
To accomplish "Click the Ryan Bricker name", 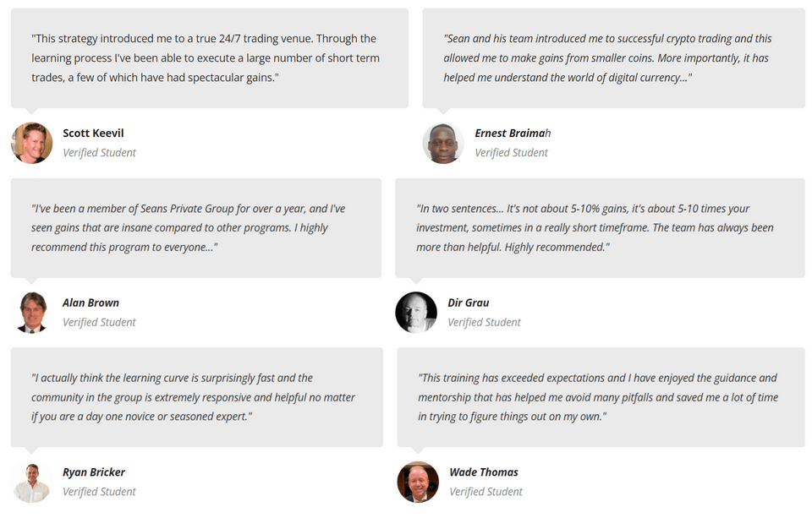I will [x=94, y=472].
